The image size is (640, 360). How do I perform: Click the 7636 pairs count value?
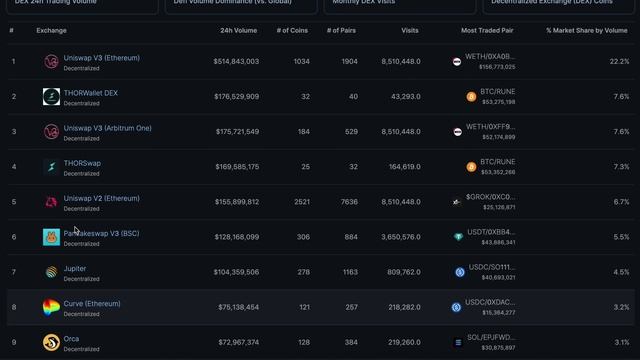pos(349,202)
